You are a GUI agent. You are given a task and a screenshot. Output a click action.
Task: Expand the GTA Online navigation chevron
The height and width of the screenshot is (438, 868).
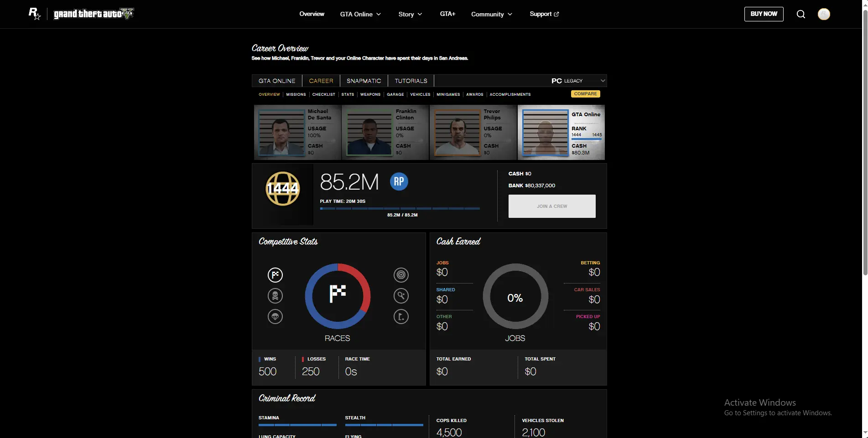point(379,14)
